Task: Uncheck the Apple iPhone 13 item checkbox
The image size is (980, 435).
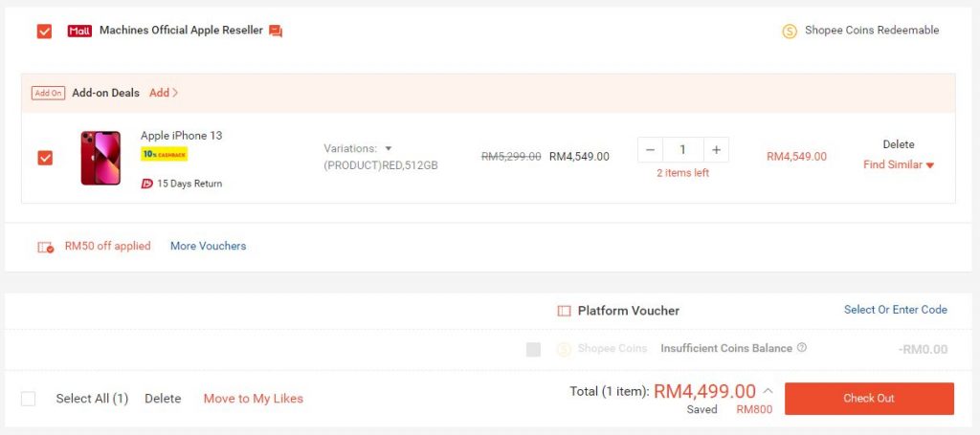Action: [x=45, y=158]
